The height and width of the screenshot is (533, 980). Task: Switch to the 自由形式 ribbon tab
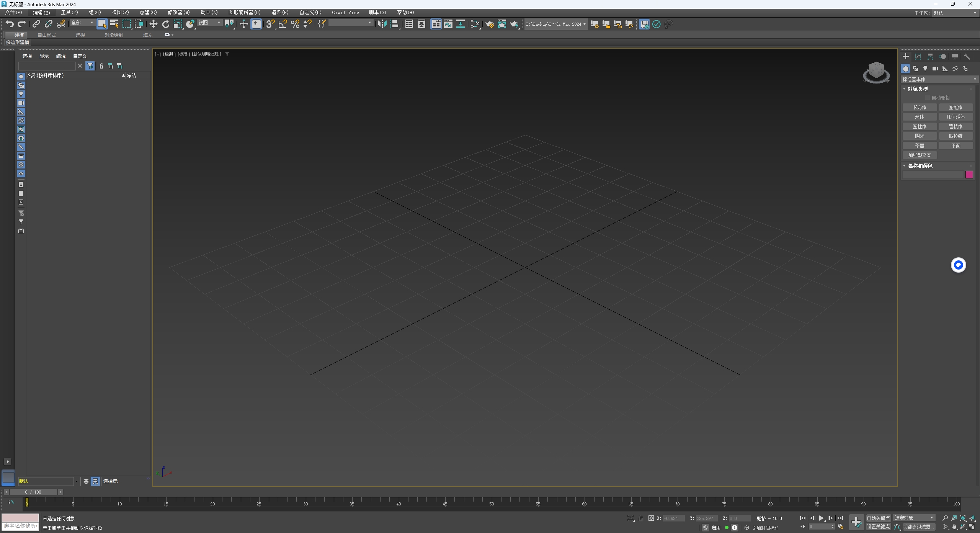pos(47,35)
